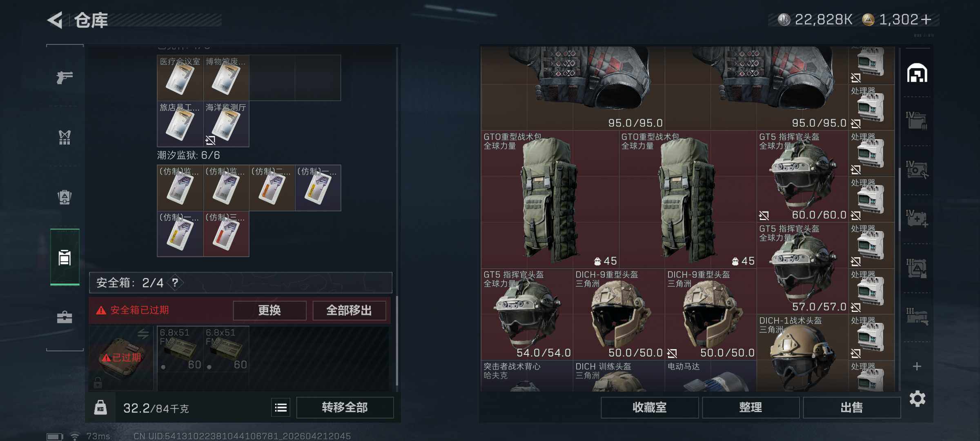The width and height of the screenshot is (980, 441).
Task: Toggle the list view icon beside 转移全部
Action: (281, 407)
